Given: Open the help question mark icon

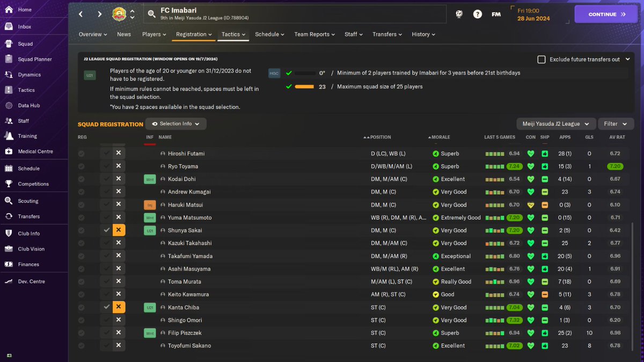Looking at the screenshot, I should [478, 14].
